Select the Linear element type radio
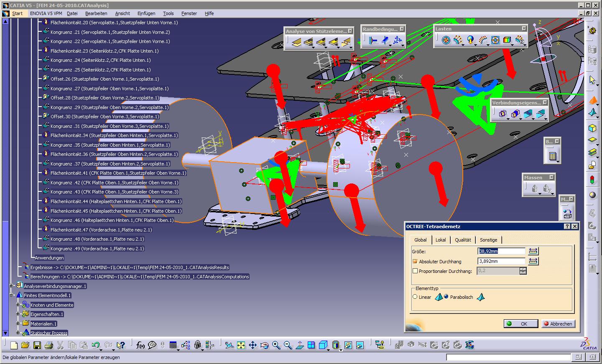602x364 pixels. [x=415, y=297]
